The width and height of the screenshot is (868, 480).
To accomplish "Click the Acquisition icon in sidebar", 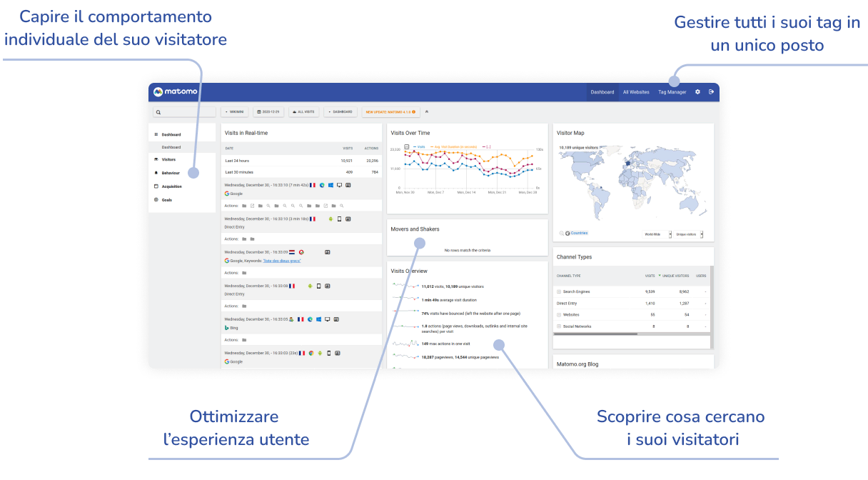I will [x=156, y=186].
